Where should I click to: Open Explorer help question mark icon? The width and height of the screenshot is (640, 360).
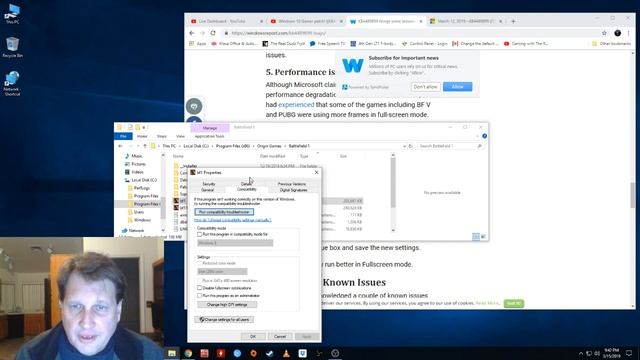[484, 136]
